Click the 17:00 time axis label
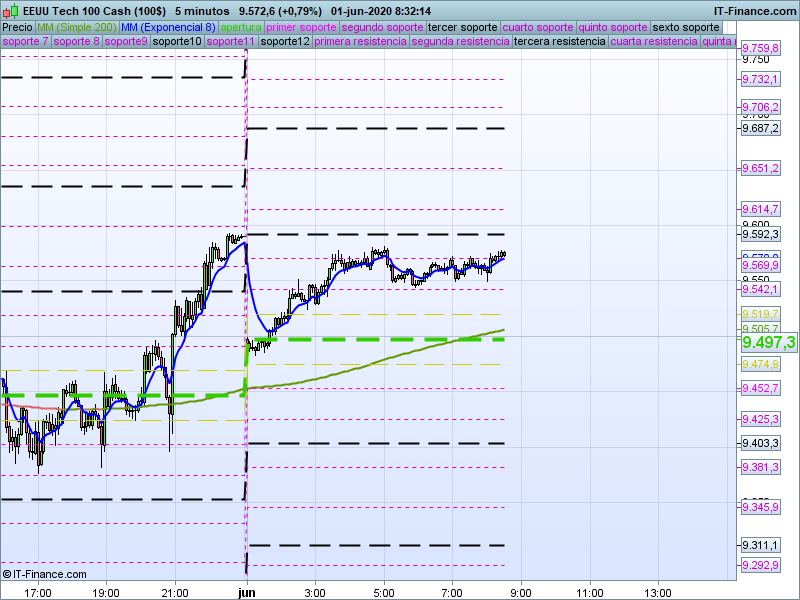Image resolution: width=800 pixels, height=600 pixels. [x=38, y=593]
